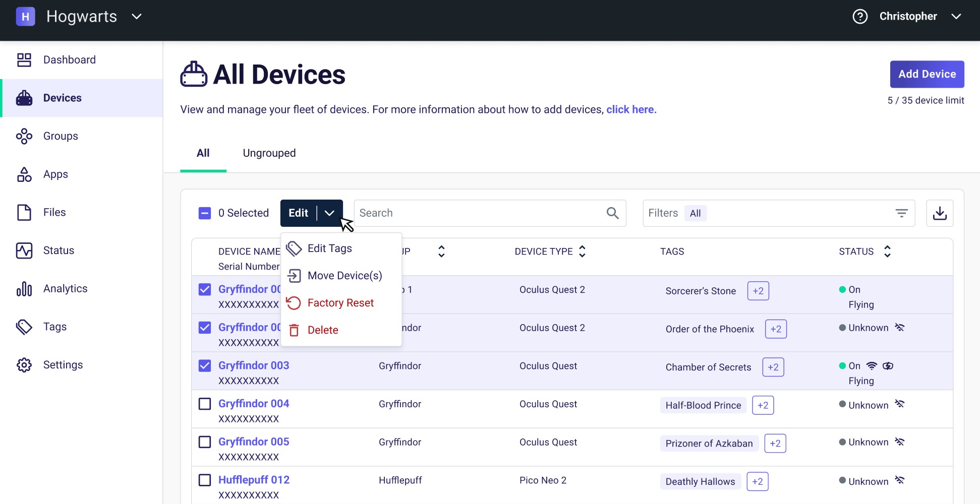The image size is (980, 504).
Task: Open the Hufflepuff 012 device link
Action: [254, 480]
